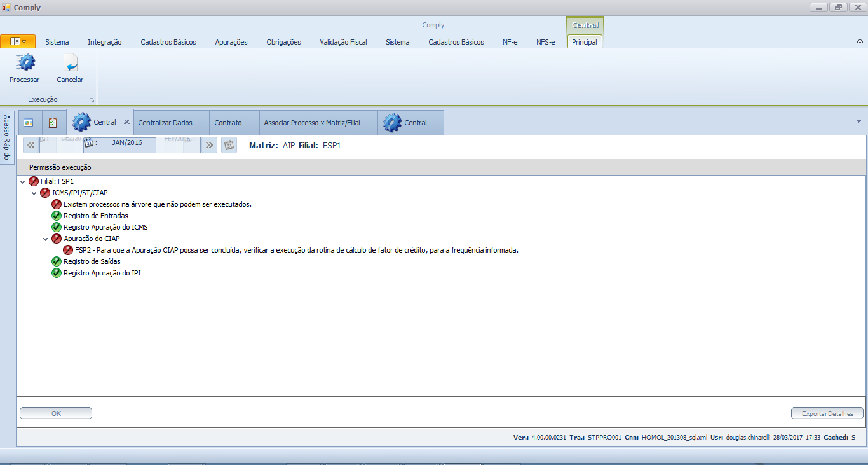The width and height of the screenshot is (868, 465).
Task: Click the OK button
Action: (56, 413)
